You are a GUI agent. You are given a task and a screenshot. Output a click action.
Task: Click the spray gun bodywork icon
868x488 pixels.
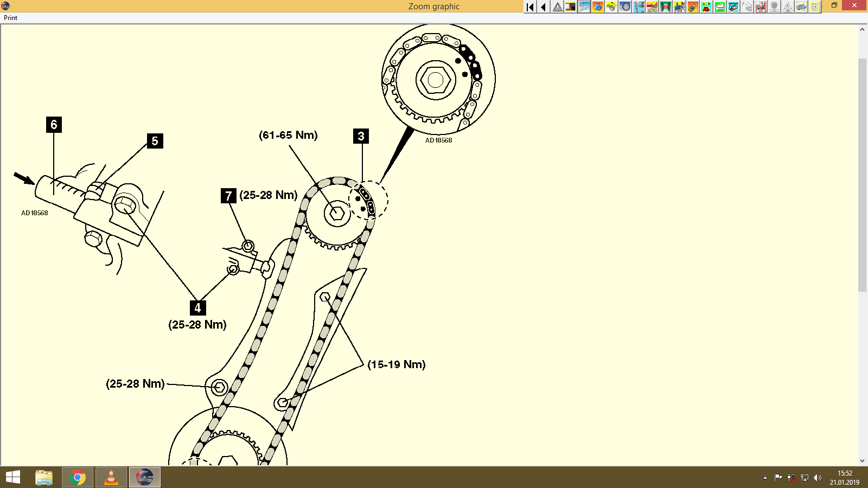693,7
